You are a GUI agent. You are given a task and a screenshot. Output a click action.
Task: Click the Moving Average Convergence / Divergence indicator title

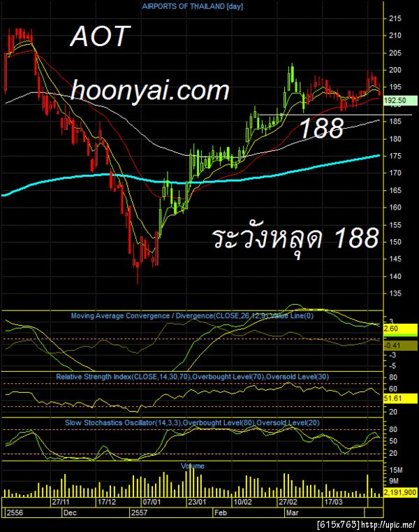point(192,316)
